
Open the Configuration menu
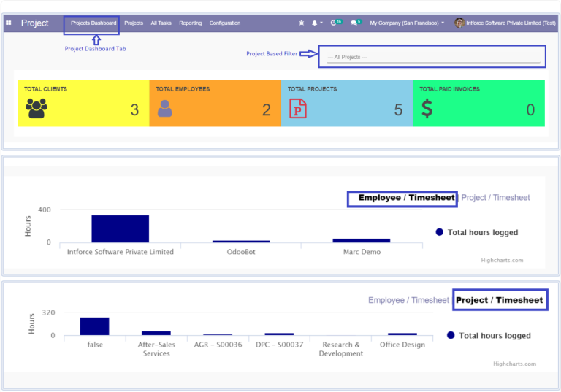225,23
